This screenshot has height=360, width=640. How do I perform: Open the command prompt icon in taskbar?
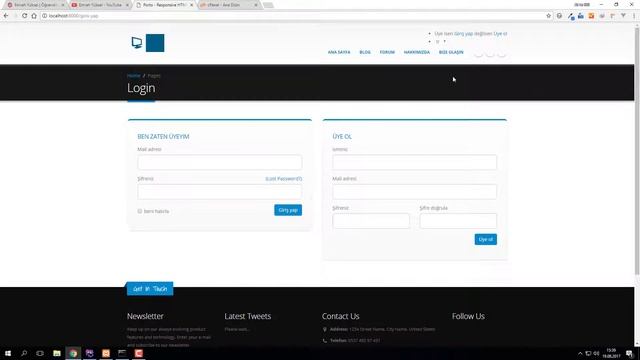pos(122,353)
